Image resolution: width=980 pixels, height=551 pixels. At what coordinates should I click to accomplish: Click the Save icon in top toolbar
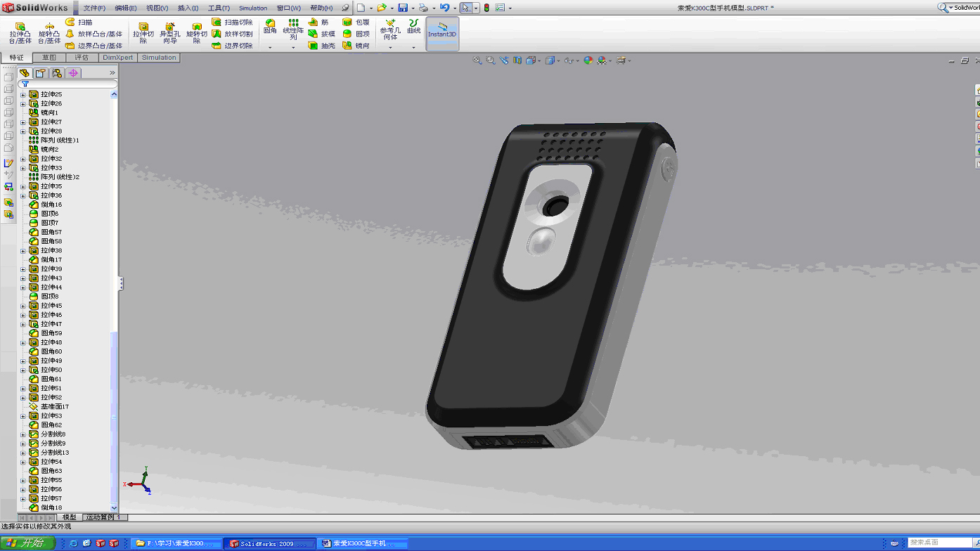403,8
